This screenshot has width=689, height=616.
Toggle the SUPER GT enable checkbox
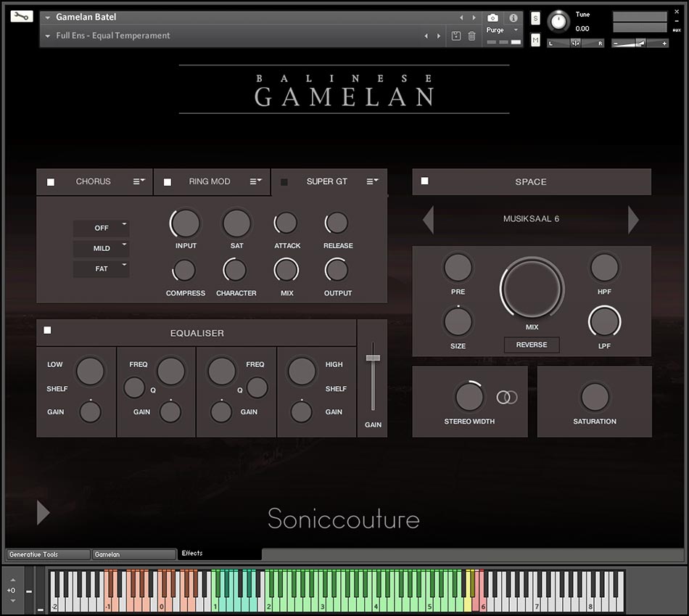[284, 182]
